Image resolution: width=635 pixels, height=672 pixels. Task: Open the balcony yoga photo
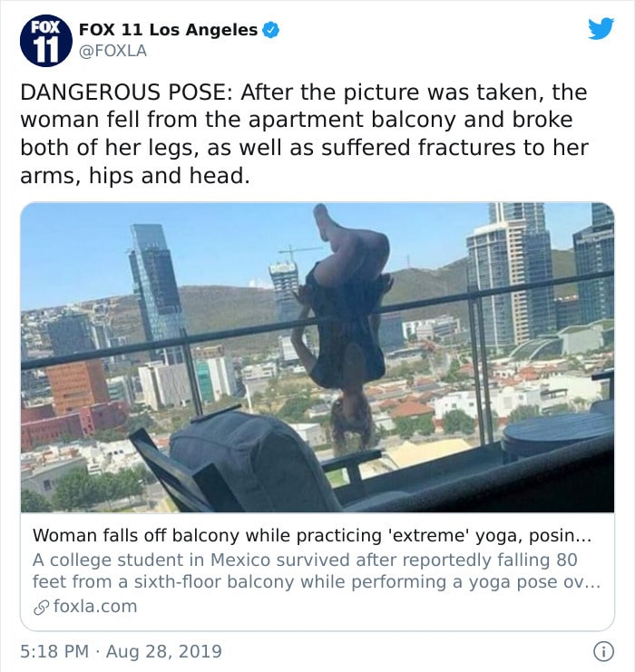click(317, 357)
